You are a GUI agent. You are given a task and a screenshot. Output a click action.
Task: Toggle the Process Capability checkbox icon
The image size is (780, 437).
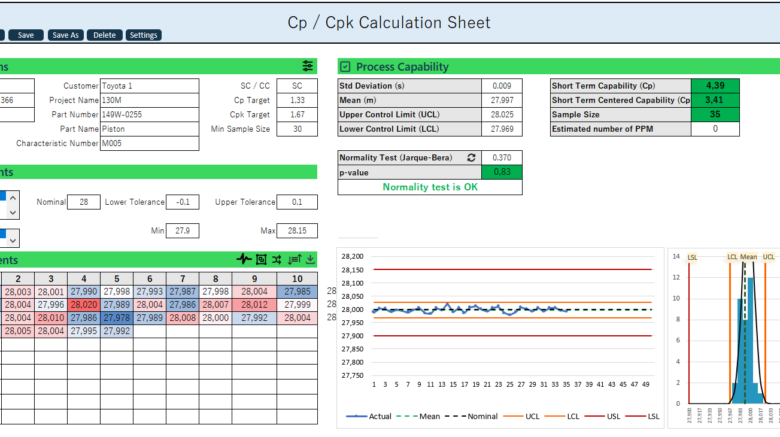click(345, 66)
